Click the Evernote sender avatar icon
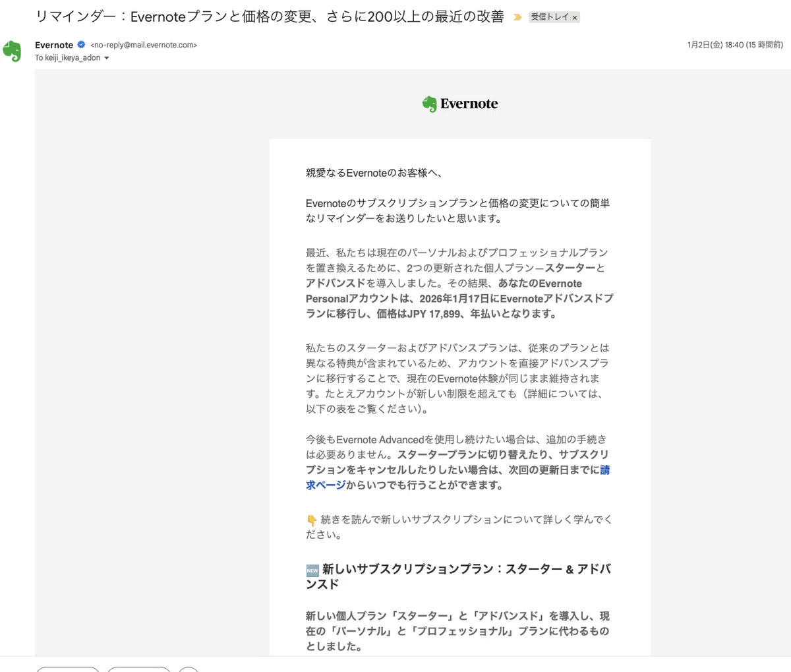This screenshot has height=672, width=791. [x=13, y=51]
